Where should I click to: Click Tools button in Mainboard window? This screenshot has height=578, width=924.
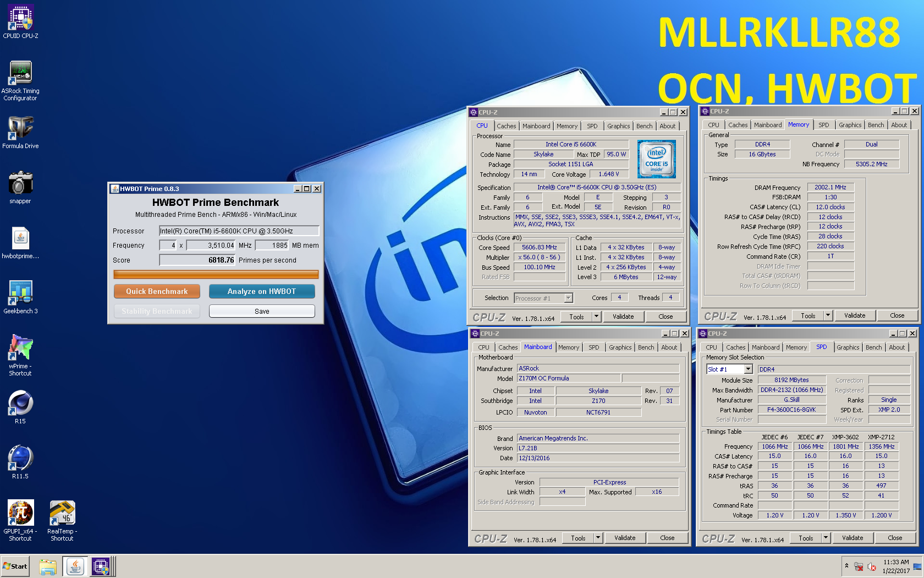pyautogui.click(x=578, y=538)
